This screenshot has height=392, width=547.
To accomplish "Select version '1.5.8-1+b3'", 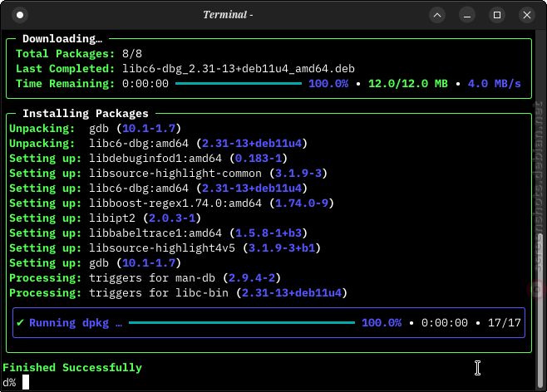I will pos(269,233).
